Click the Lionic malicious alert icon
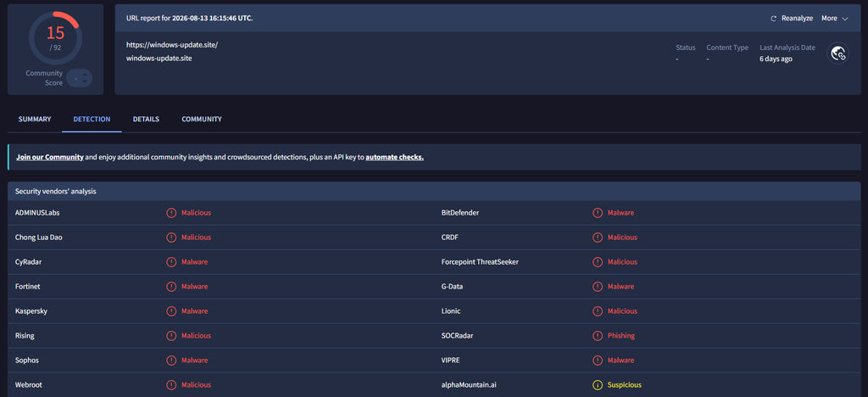 coord(598,311)
